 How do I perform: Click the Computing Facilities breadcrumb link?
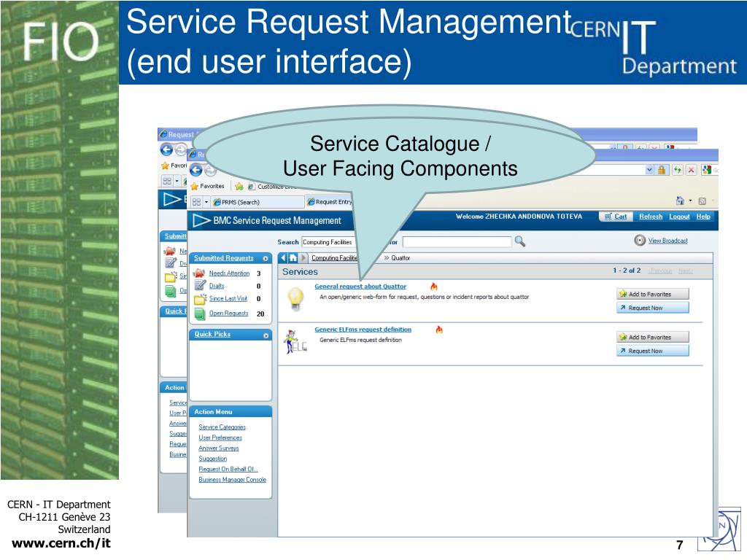tap(334, 258)
